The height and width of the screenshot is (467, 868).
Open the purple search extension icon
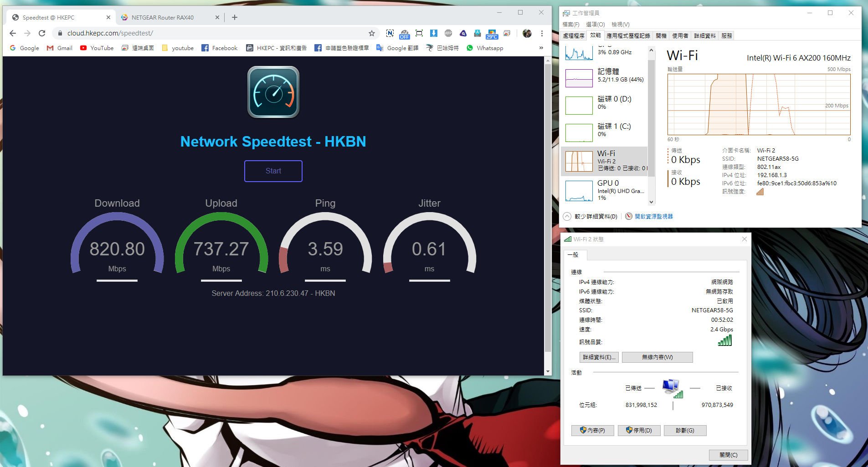463,33
